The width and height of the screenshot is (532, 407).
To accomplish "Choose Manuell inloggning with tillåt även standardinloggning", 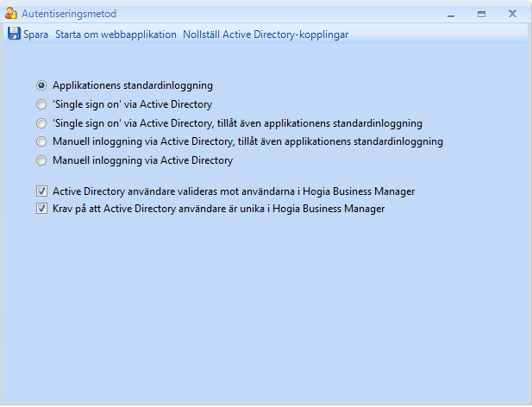I will [41, 141].
